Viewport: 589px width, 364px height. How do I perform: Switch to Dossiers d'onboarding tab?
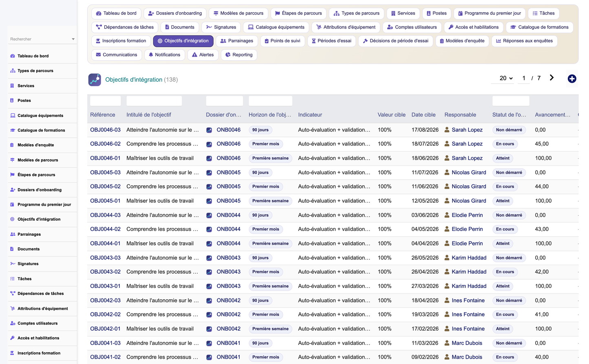point(175,13)
